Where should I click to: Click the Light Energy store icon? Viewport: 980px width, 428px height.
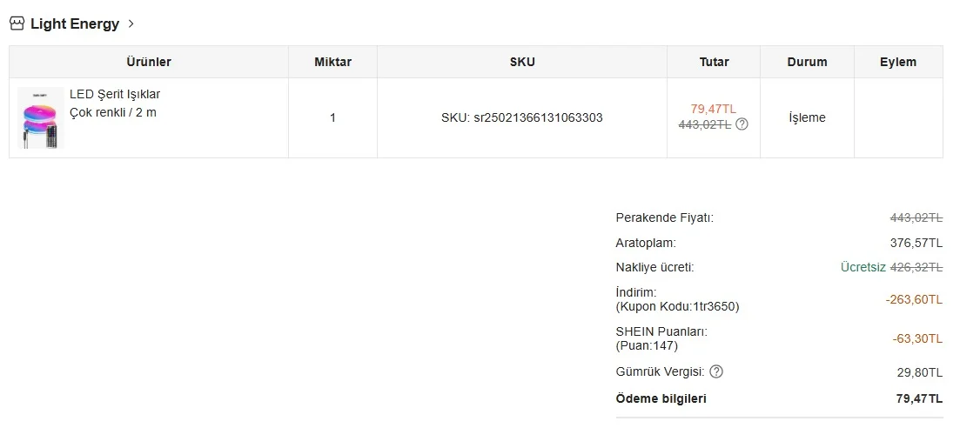pyautogui.click(x=17, y=23)
